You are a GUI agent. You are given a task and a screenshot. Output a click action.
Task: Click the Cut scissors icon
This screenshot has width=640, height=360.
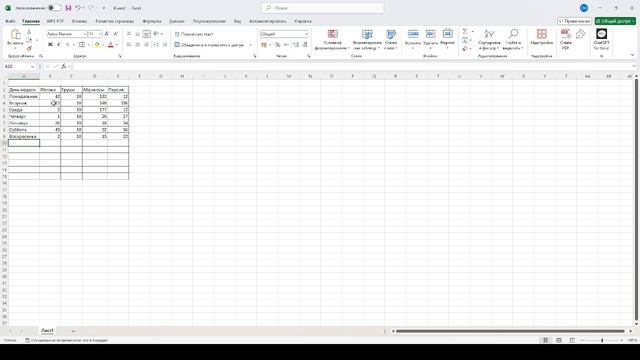(x=29, y=32)
